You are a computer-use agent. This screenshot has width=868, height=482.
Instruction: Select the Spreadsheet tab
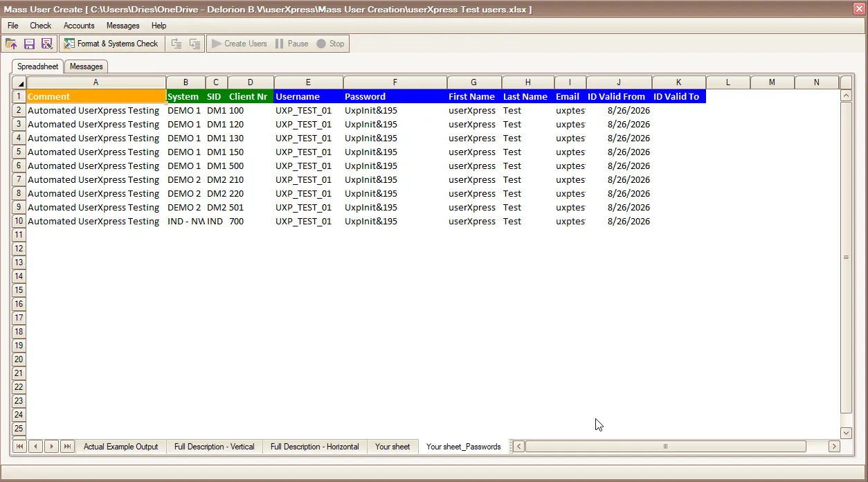pos(38,66)
